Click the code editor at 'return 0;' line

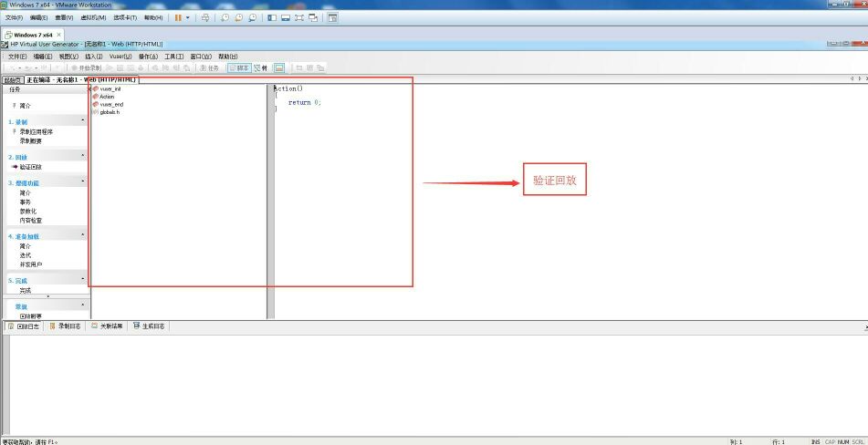[305, 102]
